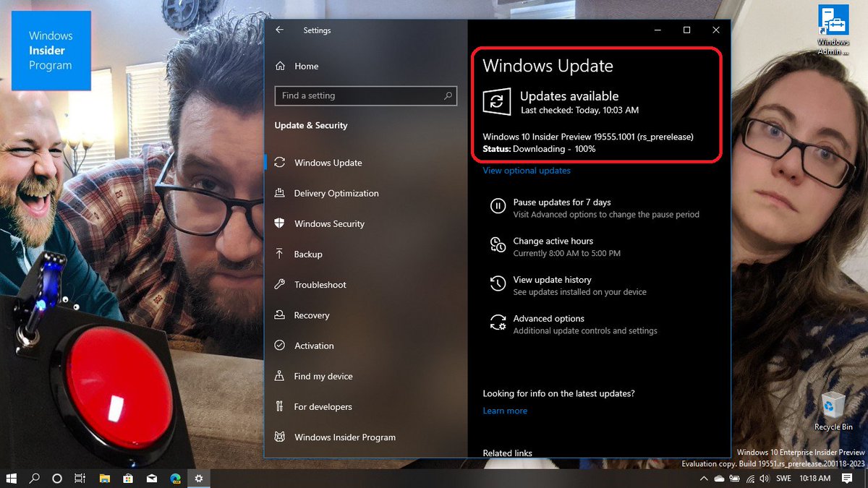Click the large Updates available refresh icon
This screenshot has height=488, width=868.
tap(497, 102)
